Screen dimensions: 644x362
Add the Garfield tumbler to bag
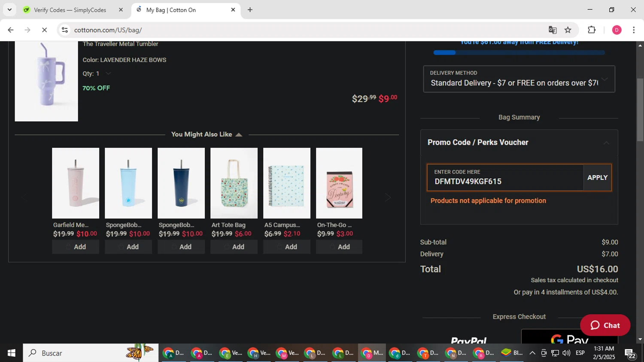76,247
